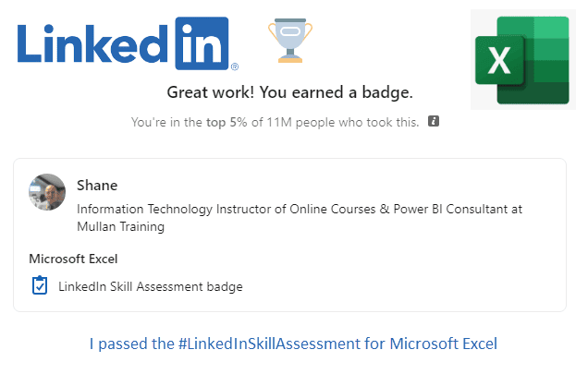Click the clipboard checkmark badge icon

(x=40, y=285)
